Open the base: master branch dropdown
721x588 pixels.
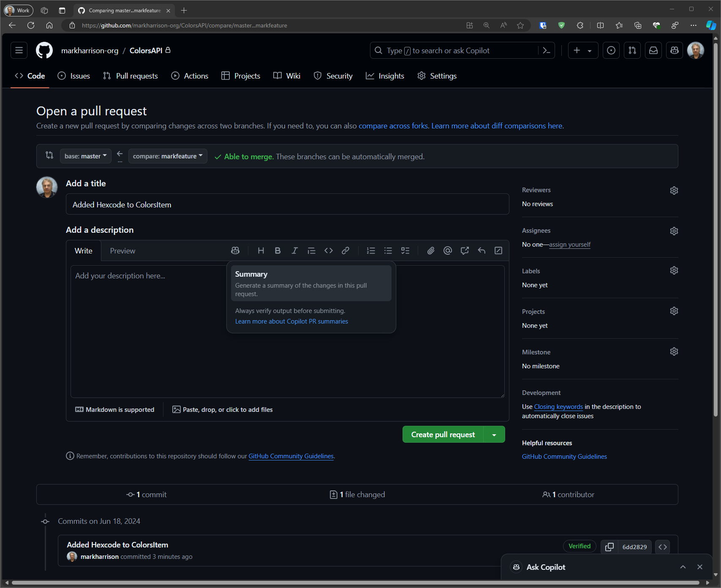coord(85,156)
